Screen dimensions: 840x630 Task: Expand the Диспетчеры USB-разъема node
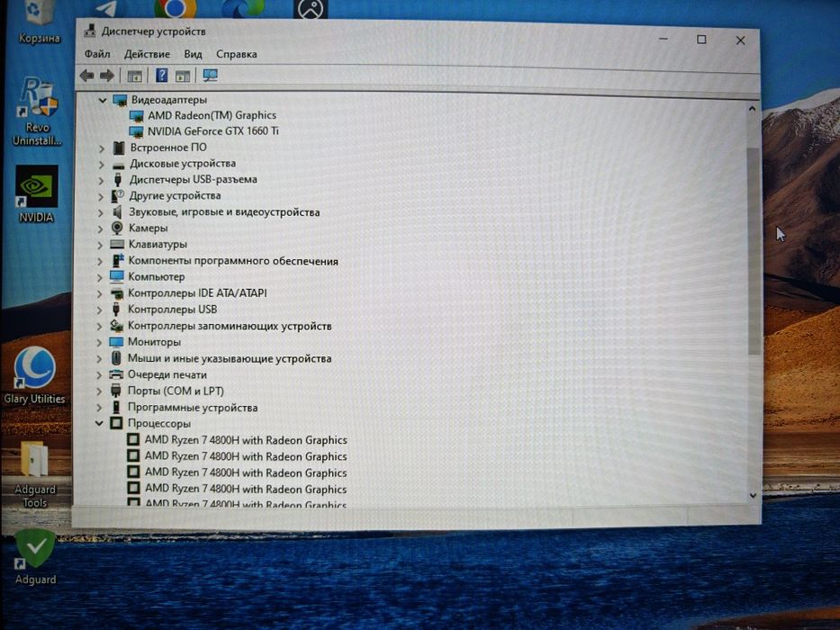coord(101,181)
